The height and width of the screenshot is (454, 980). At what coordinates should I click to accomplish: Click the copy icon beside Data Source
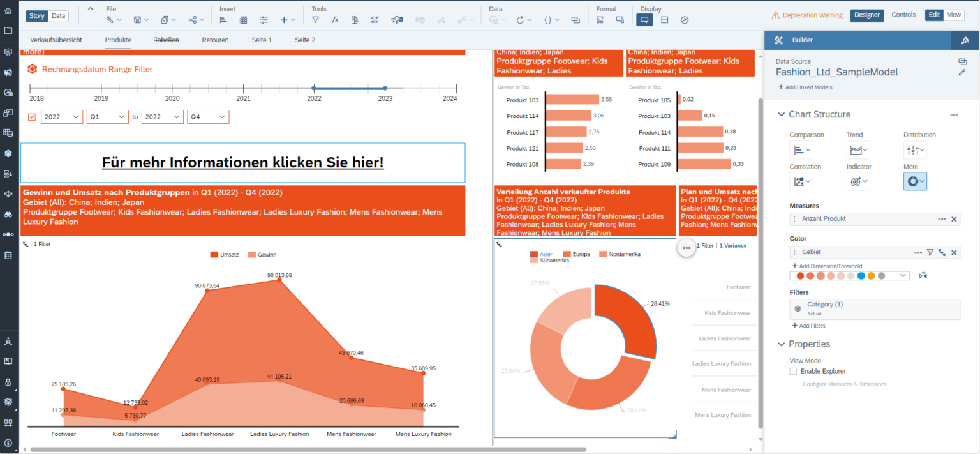(962, 61)
